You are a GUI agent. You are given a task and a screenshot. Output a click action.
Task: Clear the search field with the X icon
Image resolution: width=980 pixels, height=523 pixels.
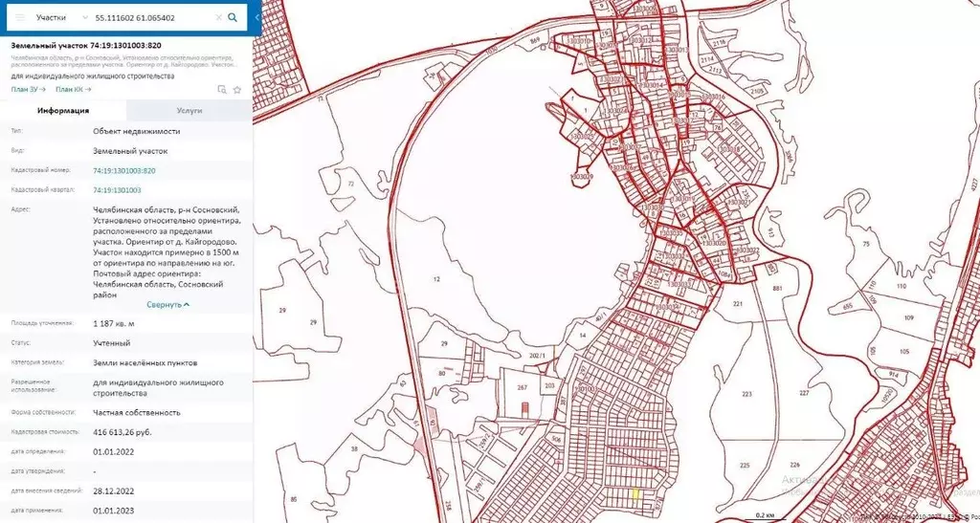coord(219,17)
